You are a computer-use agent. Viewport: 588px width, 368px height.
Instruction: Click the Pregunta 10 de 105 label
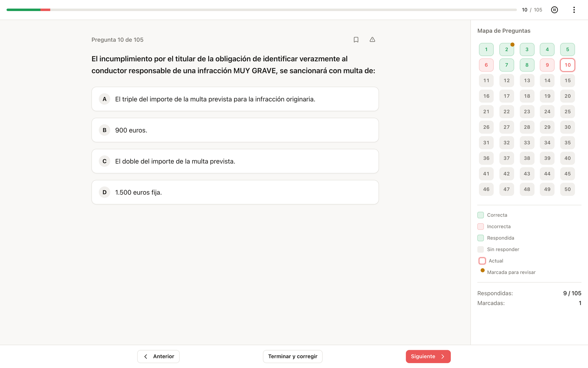[x=117, y=40]
